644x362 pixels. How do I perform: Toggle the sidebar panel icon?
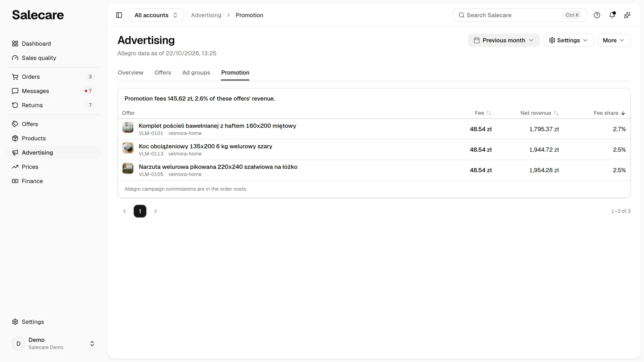coord(119,15)
